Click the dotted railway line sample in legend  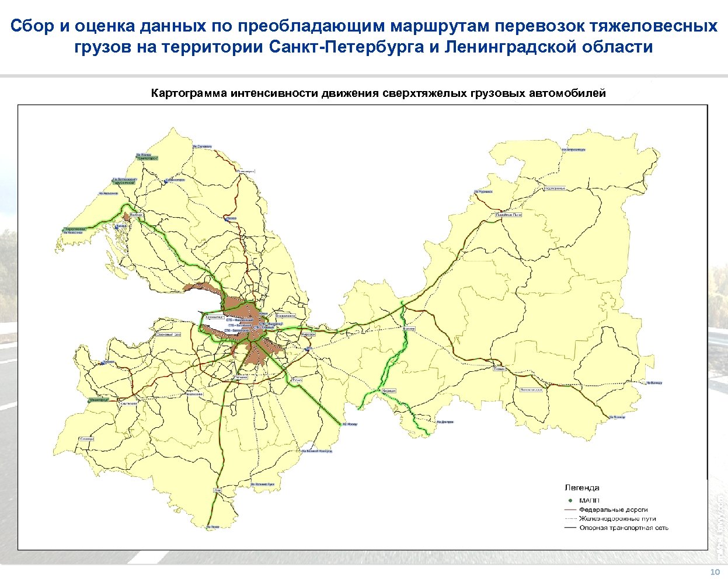pyautogui.click(x=570, y=518)
